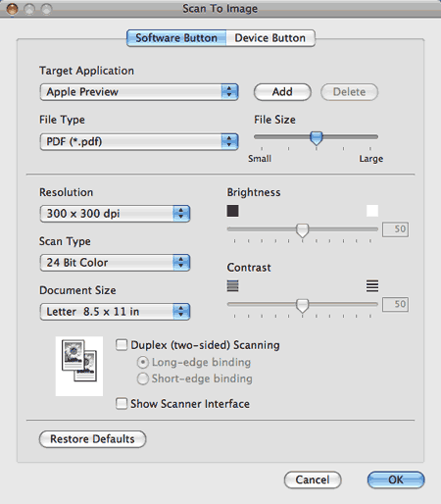This screenshot has height=504, width=441.
Task: Click the low contrast lines icon
Action: [232, 285]
